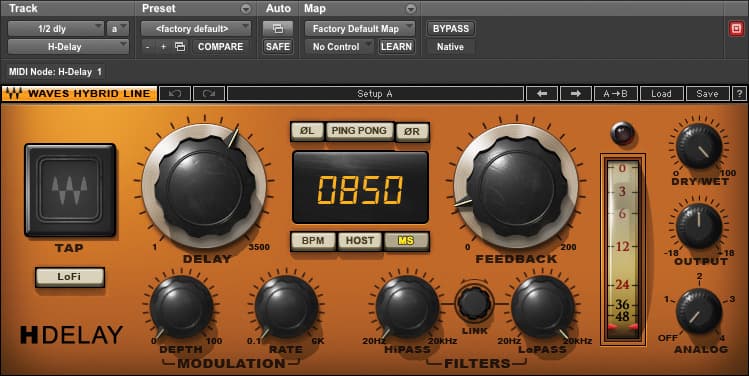Screen dimensions: 749x376
Task: Open Waves help with the question mark
Action: point(739,94)
